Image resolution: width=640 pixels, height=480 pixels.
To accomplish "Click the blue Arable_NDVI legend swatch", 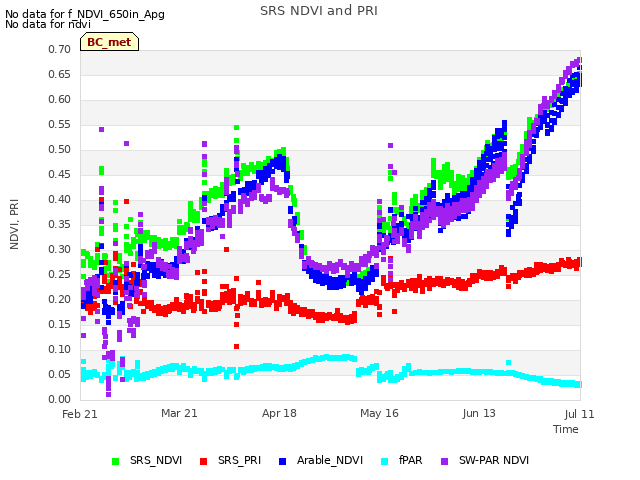I will click(282, 461).
